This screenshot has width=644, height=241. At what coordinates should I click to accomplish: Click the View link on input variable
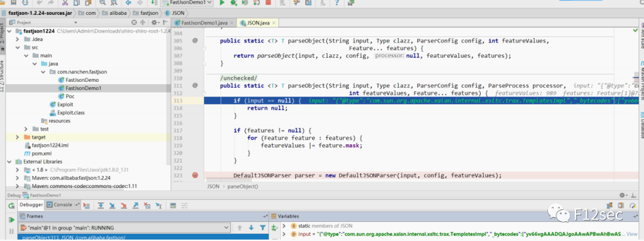(632, 234)
